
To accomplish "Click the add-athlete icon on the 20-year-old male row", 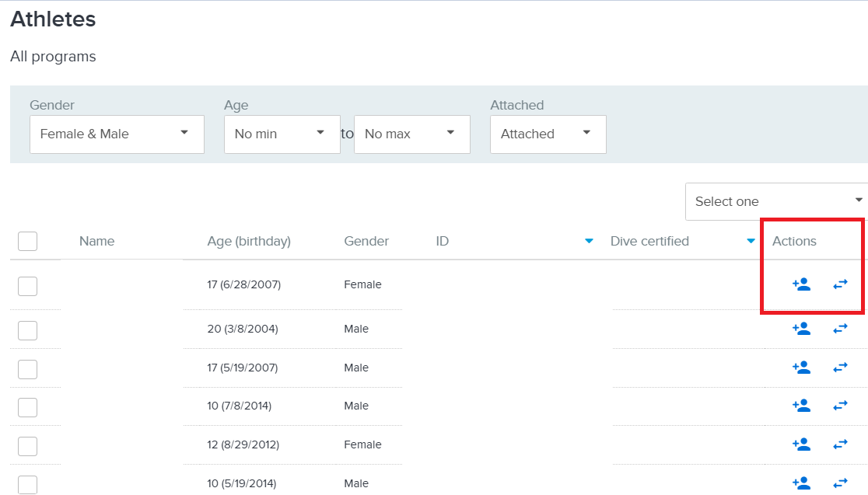I will (801, 328).
